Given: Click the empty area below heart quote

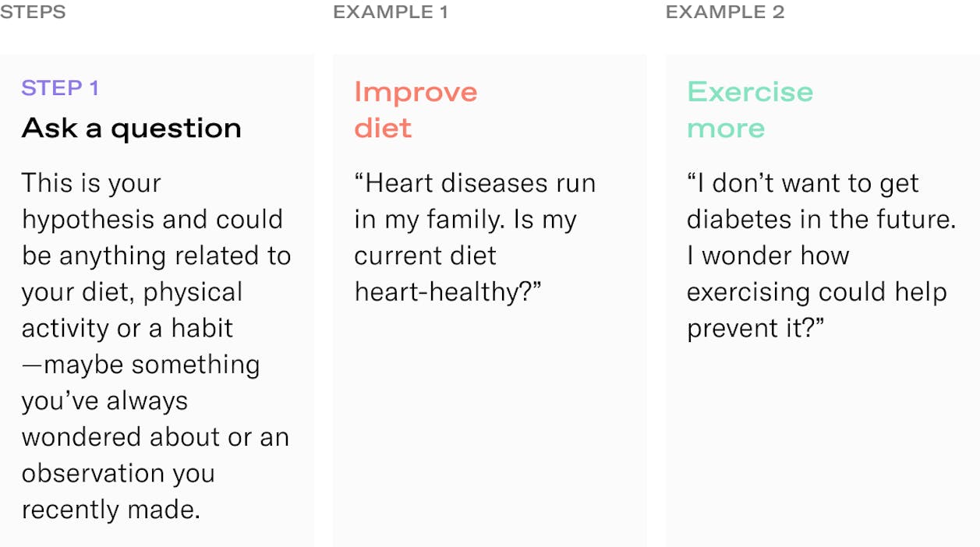Looking at the screenshot, I should pos(490,429).
